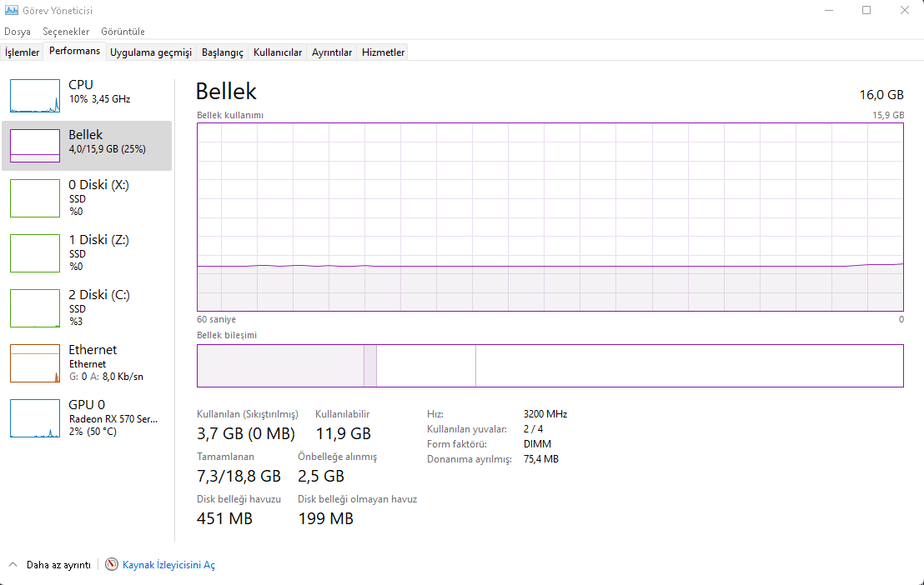Select the 4,0/15,9 GB (25%) text

tap(108, 149)
